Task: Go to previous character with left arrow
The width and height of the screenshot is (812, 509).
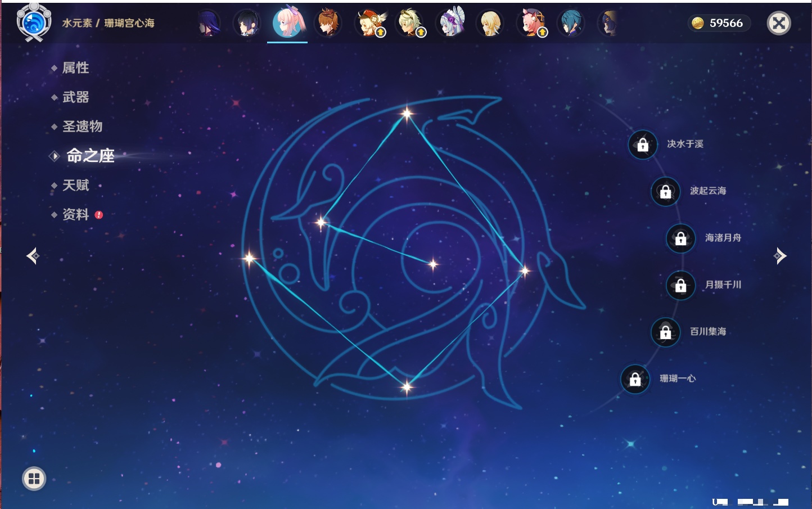Action: (x=33, y=256)
